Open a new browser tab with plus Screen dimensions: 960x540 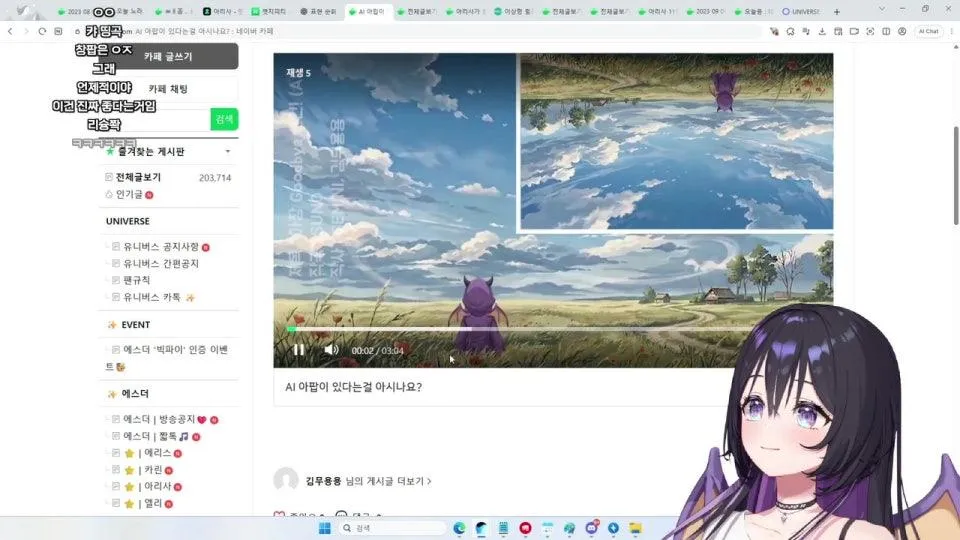click(x=837, y=12)
